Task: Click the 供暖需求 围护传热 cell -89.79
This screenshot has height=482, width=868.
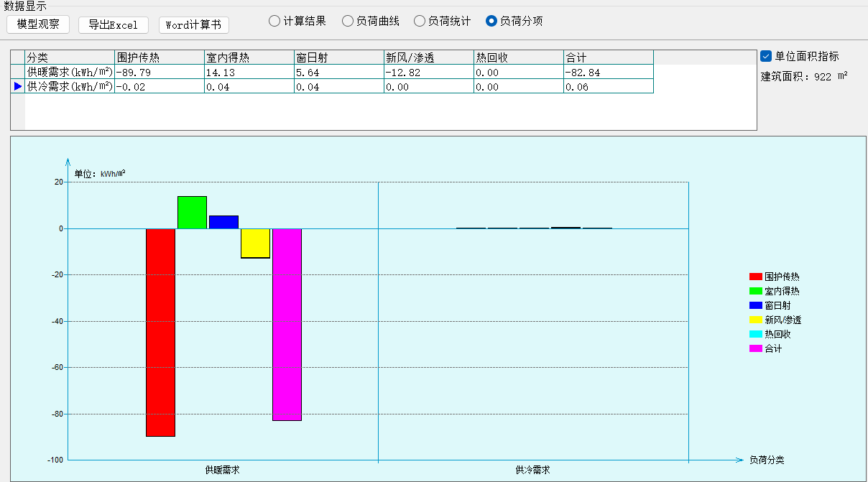Action: 159,72
